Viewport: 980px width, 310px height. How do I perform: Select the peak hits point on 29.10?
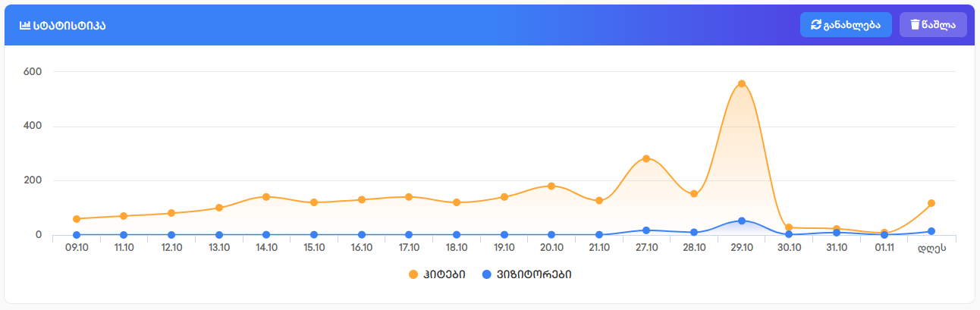pyautogui.click(x=742, y=84)
